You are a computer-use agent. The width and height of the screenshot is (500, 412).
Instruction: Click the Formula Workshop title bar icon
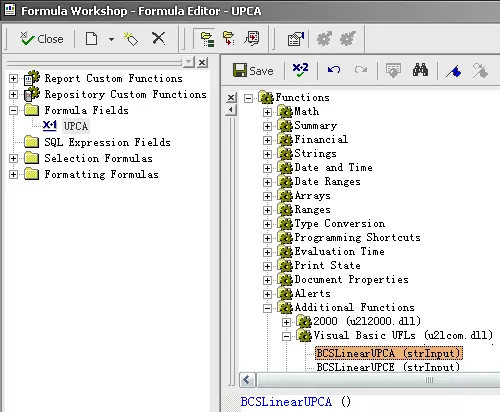10,10
